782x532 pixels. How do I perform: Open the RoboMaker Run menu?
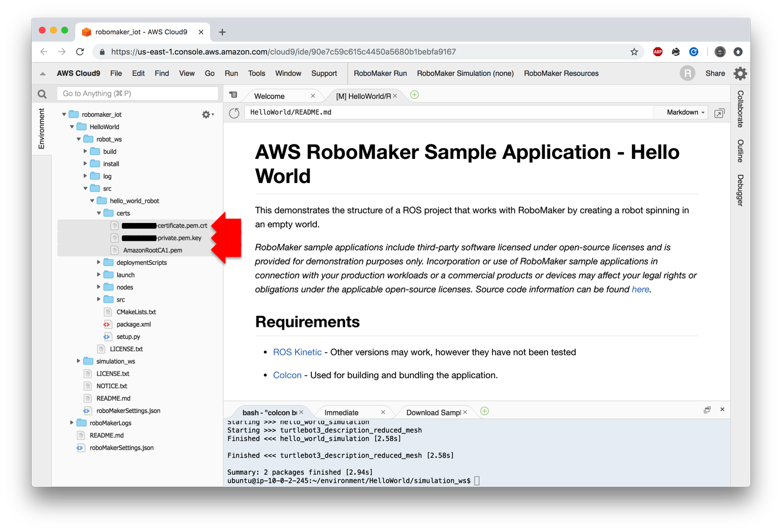click(380, 73)
